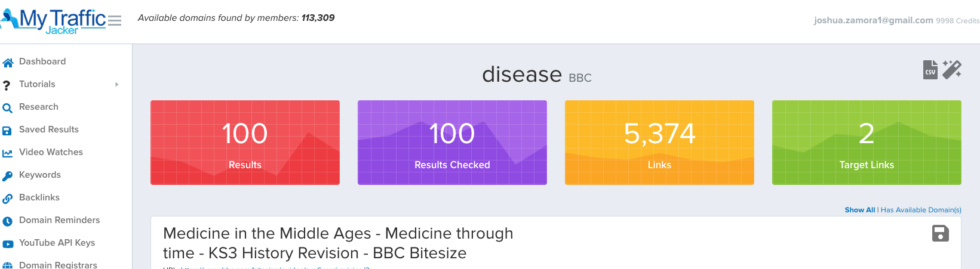Open Domain Registrars in sidebar
The image size is (980, 269).
(x=58, y=265)
